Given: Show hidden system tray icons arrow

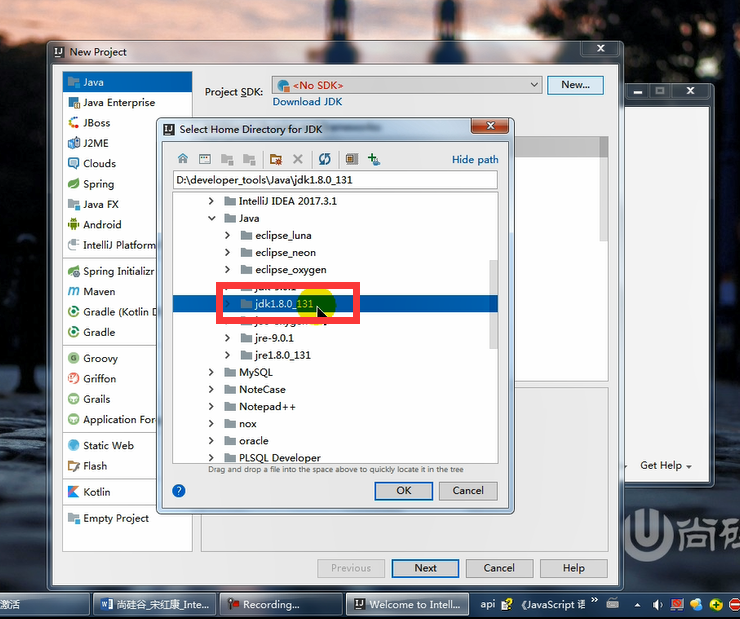Looking at the screenshot, I should (638, 604).
